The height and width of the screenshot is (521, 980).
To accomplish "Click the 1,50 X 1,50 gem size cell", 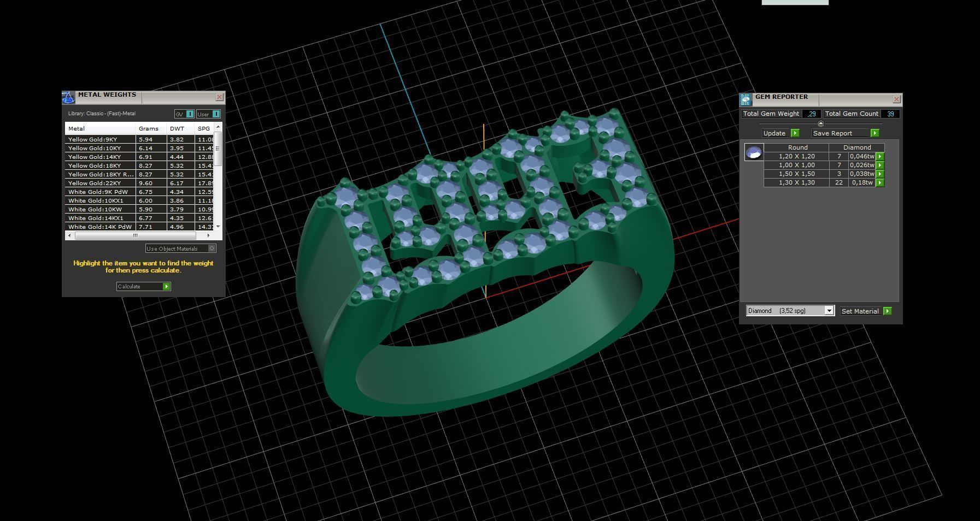I will click(x=796, y=174).
